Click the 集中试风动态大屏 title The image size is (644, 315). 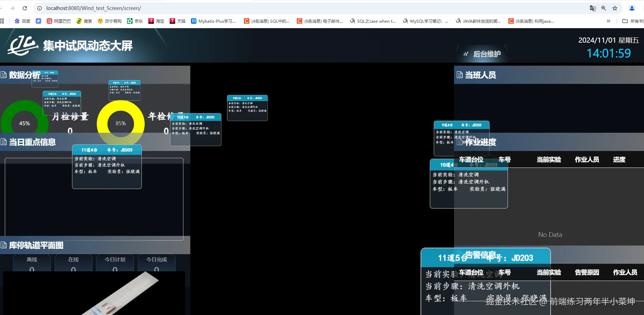[x=88, y=46]
